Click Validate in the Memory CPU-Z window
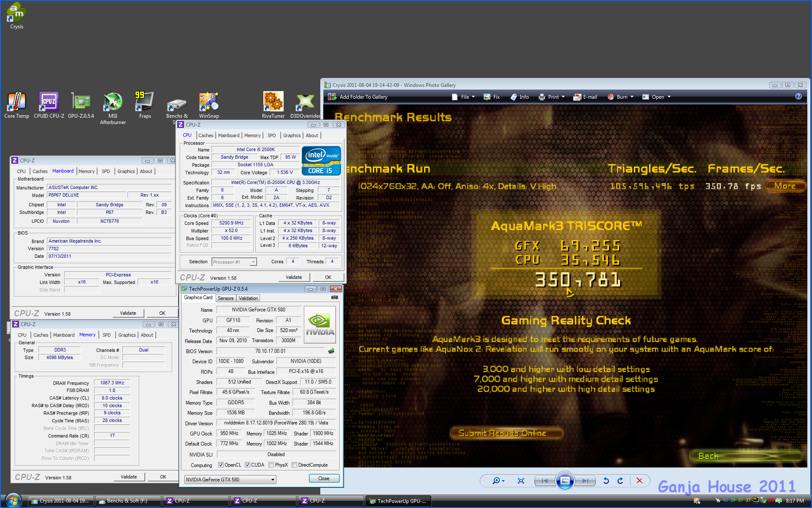Viewport: 812px width, 508px height. 129,477
